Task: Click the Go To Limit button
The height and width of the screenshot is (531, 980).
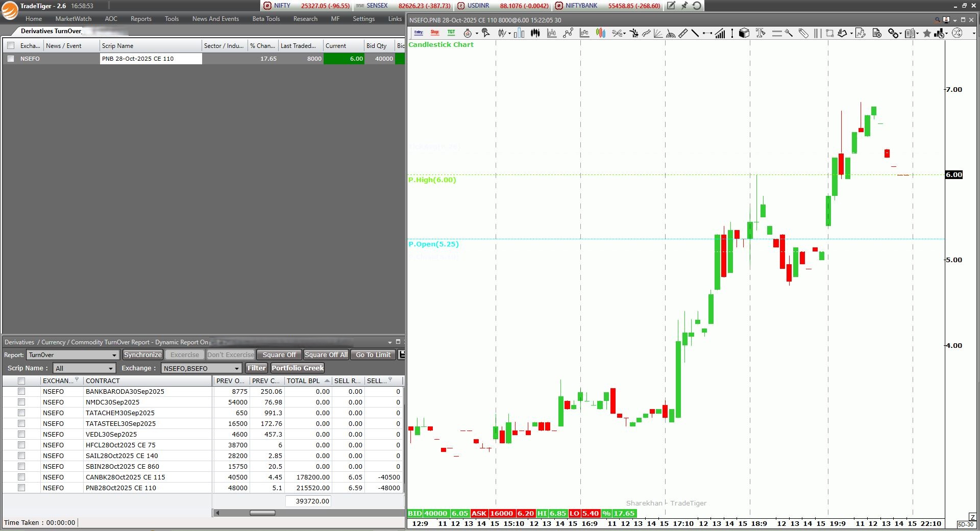Action: coord(373,355)
